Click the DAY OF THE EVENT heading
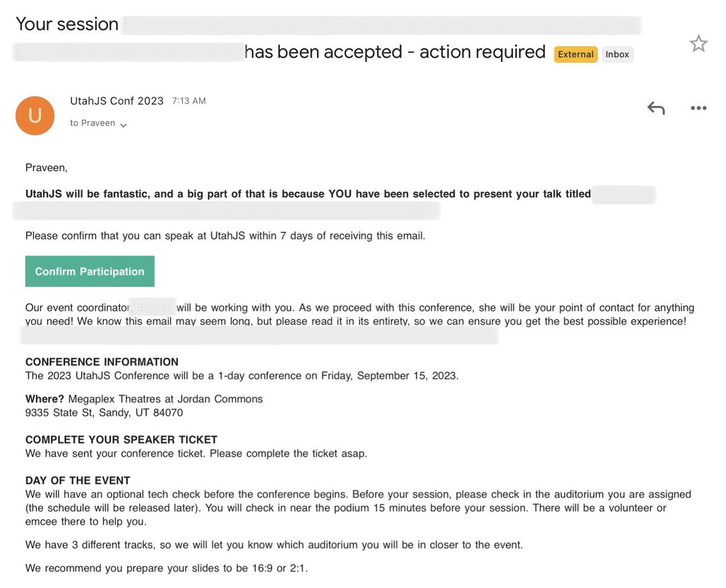Viewport: 726px width, 588px height. pos(77,481)
